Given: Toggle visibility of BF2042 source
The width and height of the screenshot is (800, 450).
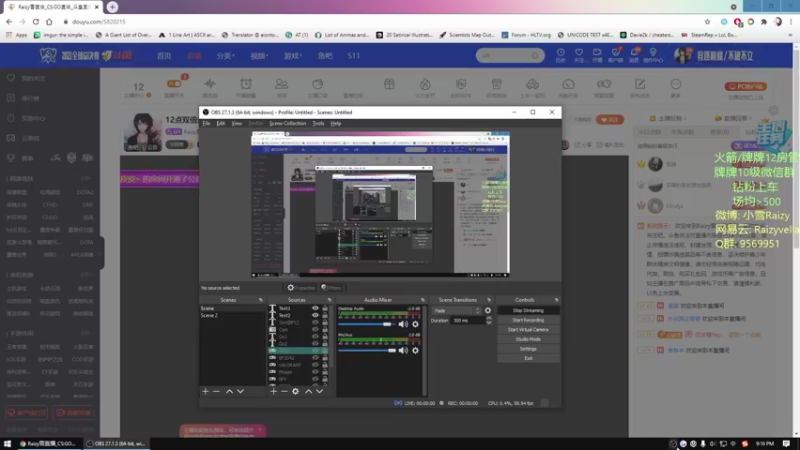Looking at the screenshot, I should coord(315,358).
